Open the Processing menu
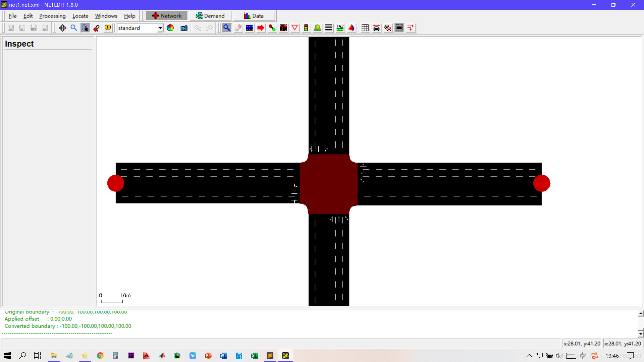 pyautogui.click(x=52, y=16)
